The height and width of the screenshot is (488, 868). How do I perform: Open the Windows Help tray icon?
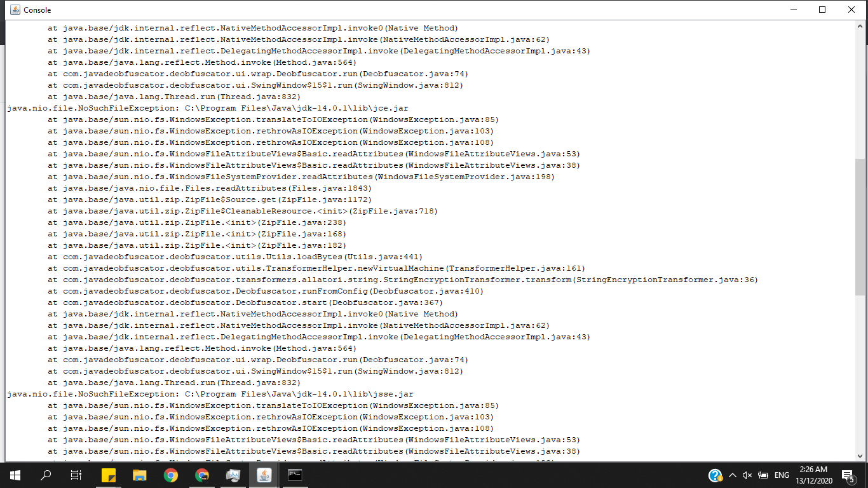[715, 475]
